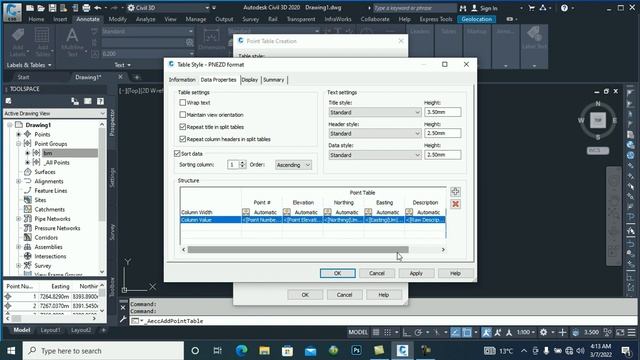
Task: Click the Toolspace help question-mark icon
Action: (100, 101)
